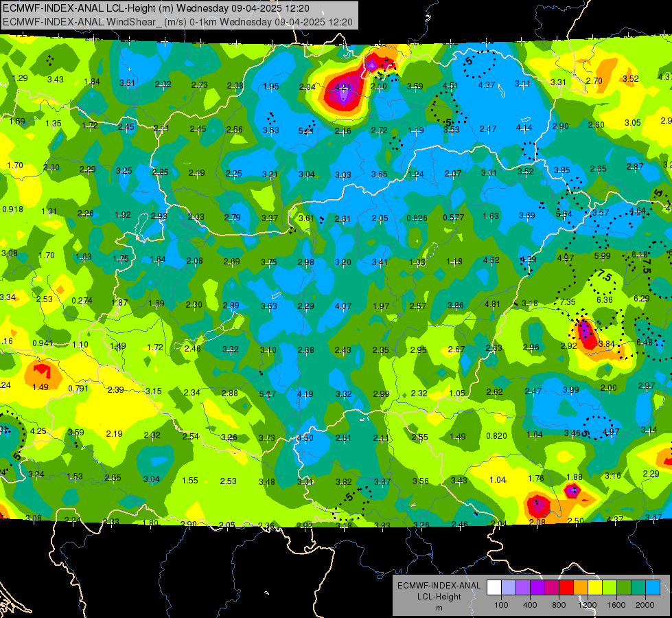
Task: Click the unit label "m" in the legend
Action: [x=439, y=608]
